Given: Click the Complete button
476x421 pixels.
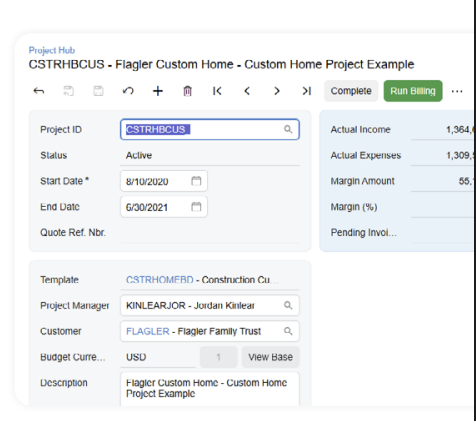Looking at the screenshot, I should point(351,91).
